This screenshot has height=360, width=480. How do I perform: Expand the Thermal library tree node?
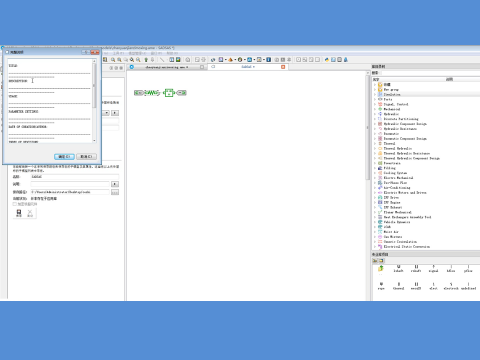(375, 143)
